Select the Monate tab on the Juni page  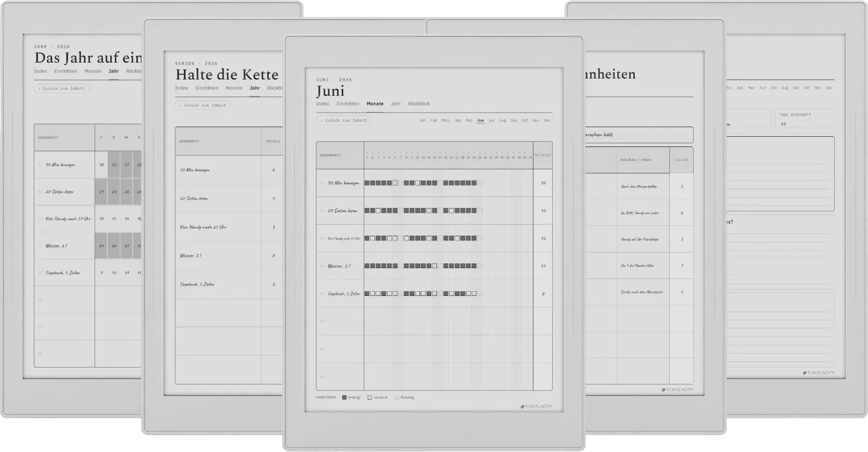[375, 104]
